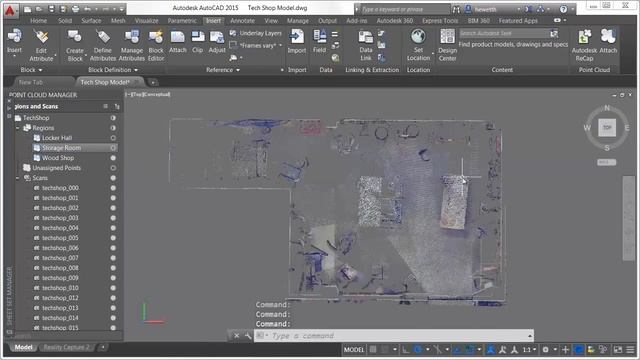640x360 pixels.
Task: Insert a Field
Action: [x=320, y=41]
